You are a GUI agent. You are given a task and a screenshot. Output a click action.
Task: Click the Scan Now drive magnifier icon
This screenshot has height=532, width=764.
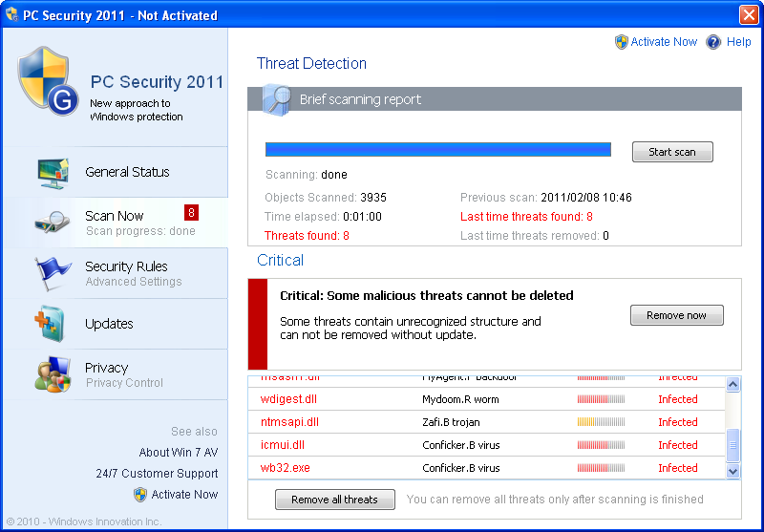tap(53, 223)
